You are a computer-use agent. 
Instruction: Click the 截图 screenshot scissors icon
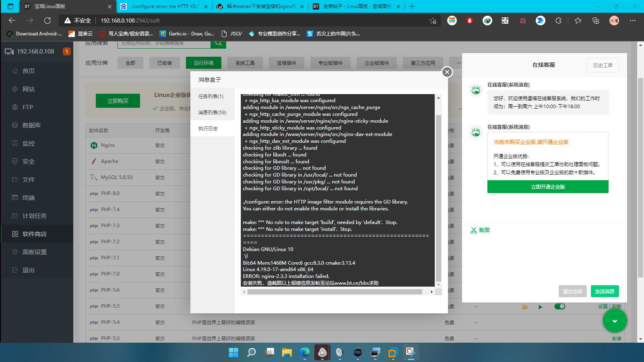[473, 230]
